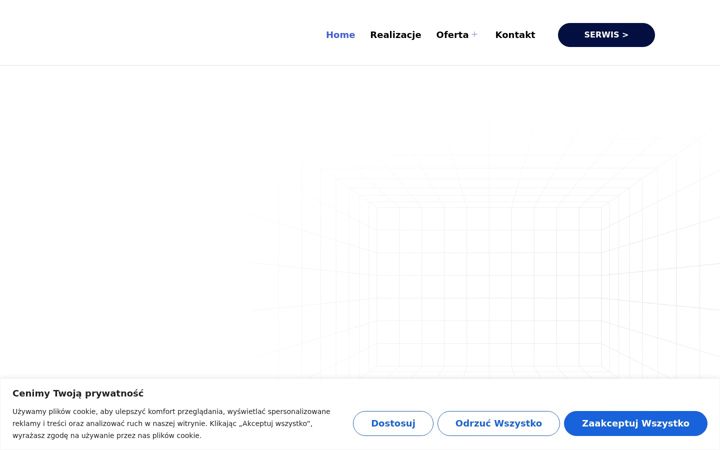Reject cookies with Odrzuć Wszystko

pyautogui.click(x=498, y=423)
